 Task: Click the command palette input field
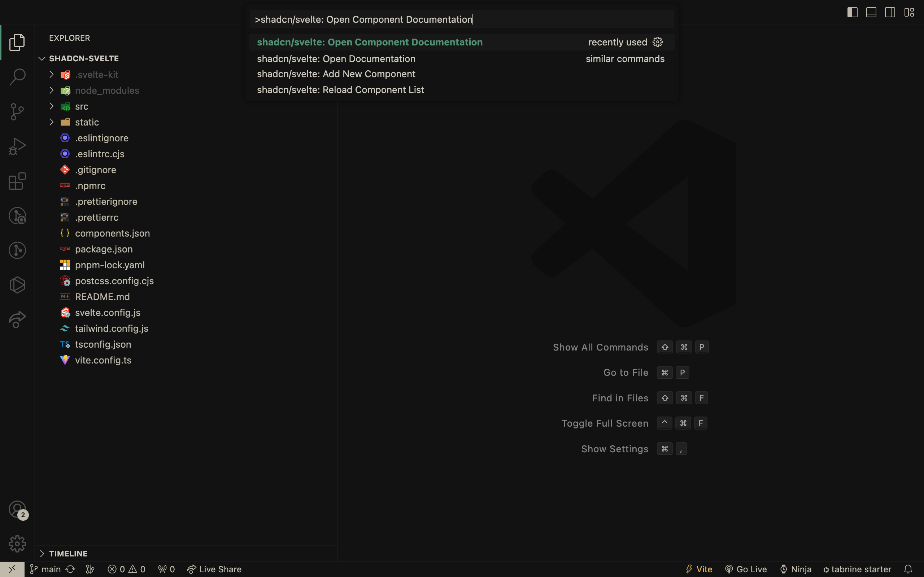pyautogui.click(x=462, y=19)
